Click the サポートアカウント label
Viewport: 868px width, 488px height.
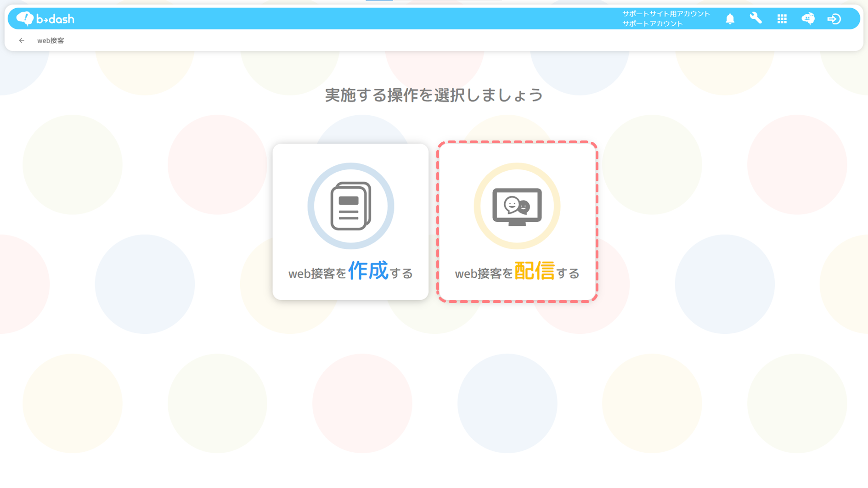pos(653,23)
